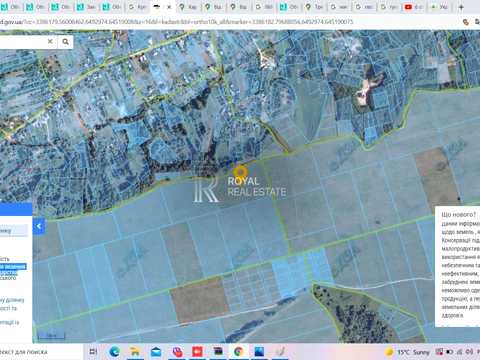Viewport: 480px width, 360px height.
Task: Open Task View on the taskbar
Action: (x=93, y=352)
